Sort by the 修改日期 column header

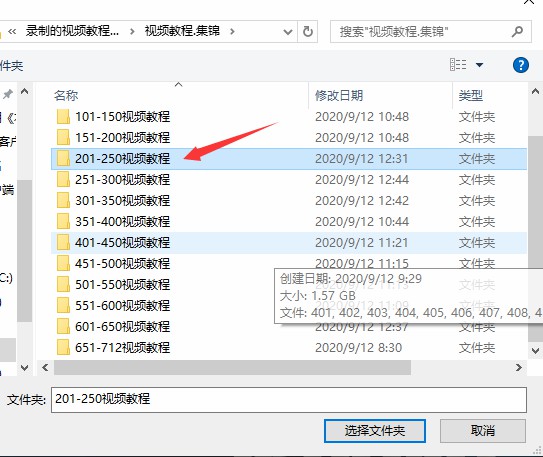click(x=339, y=95)
